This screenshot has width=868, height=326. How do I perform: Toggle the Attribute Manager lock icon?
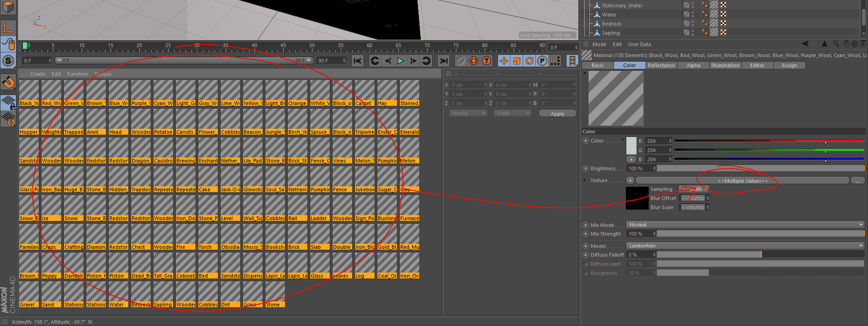tap(846, 44)
